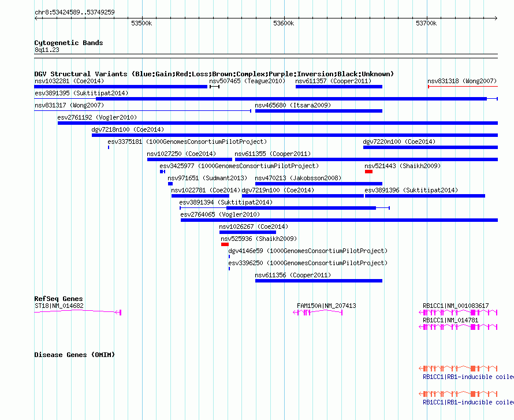Click the DGV Structural Variants track title
This screenshot has height=420, width=514.
point(214,74)
